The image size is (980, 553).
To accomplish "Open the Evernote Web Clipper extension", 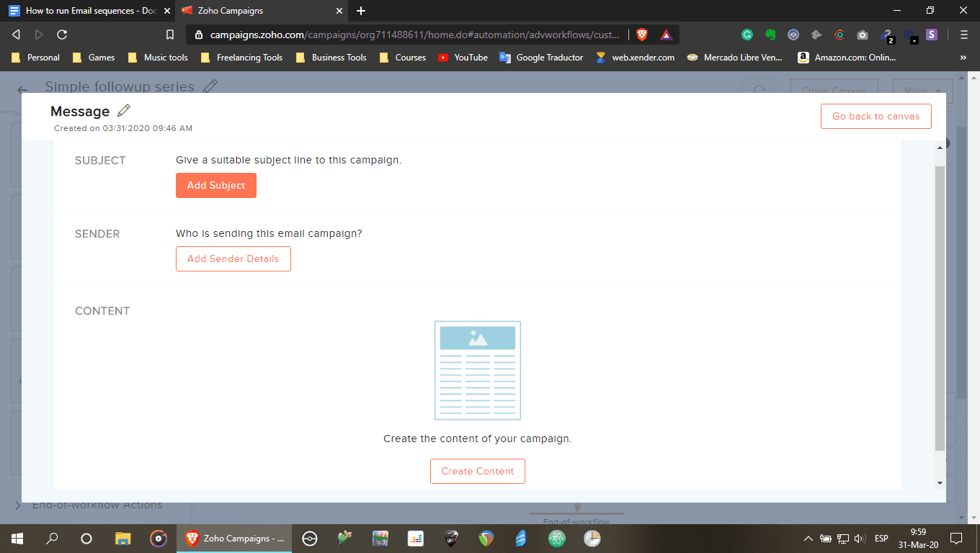I will (x=770, y=34).
